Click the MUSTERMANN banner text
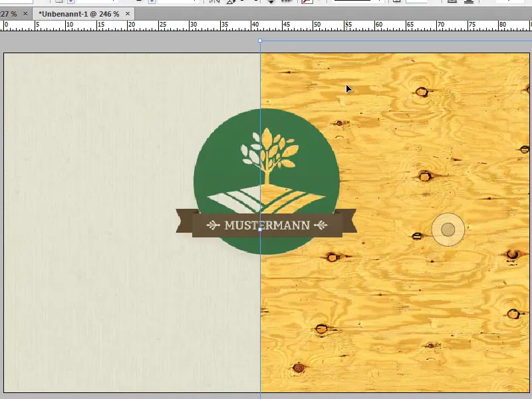Image resolution: width=532 pixels, height=399 pixels. pyautogui.click(x=267, y=225)
